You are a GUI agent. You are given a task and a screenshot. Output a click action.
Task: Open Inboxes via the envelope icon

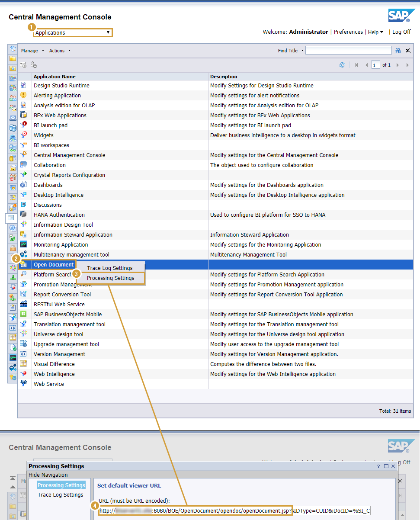[x=13, y=118]
